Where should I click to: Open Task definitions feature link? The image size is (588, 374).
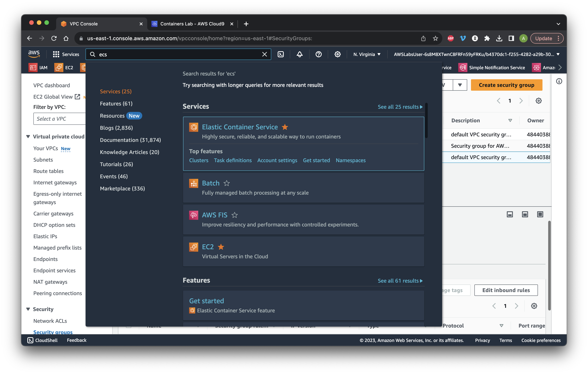click(233, 160)
